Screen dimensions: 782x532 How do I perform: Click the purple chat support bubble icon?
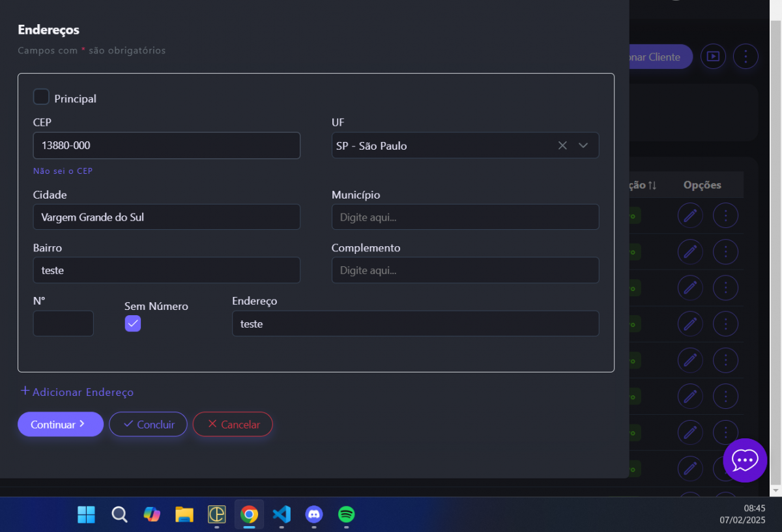(x=744, y=460)
